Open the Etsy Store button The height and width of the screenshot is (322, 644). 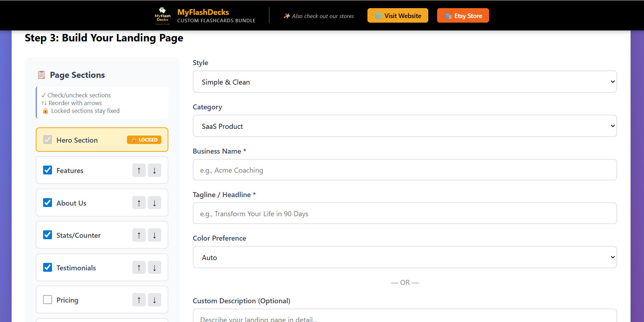463,16
